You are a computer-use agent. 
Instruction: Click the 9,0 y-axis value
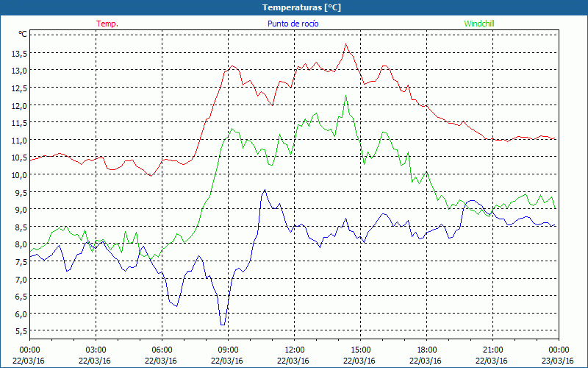[21, 210]
